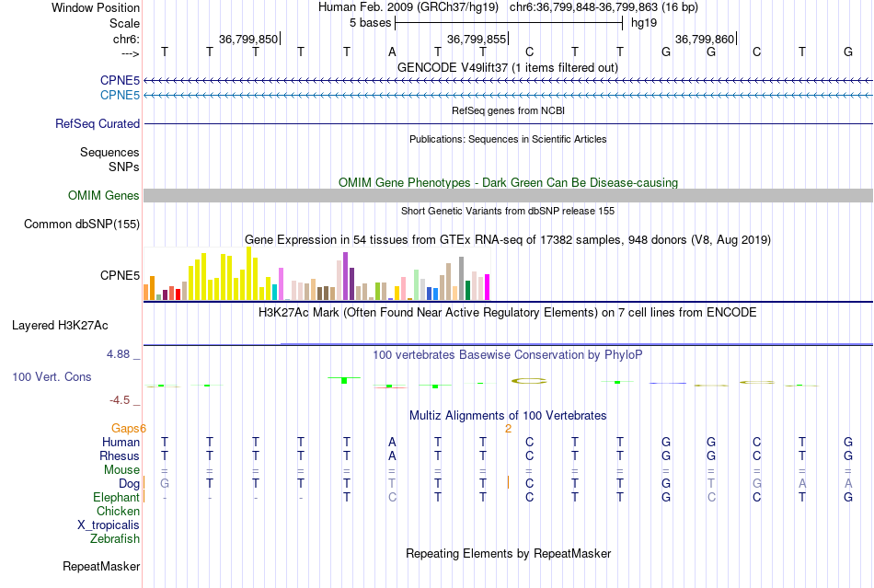Click the Sequences track label
874x588 pixels.
[109, 152]
